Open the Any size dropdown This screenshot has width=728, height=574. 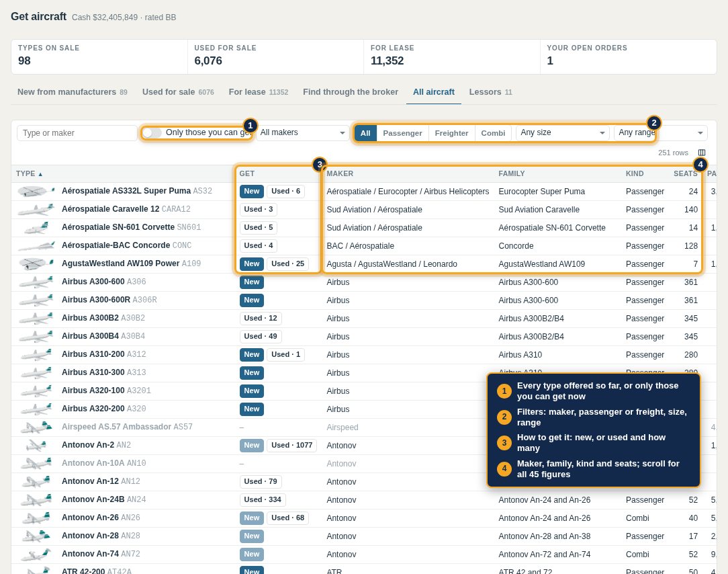tap(562, 133)
